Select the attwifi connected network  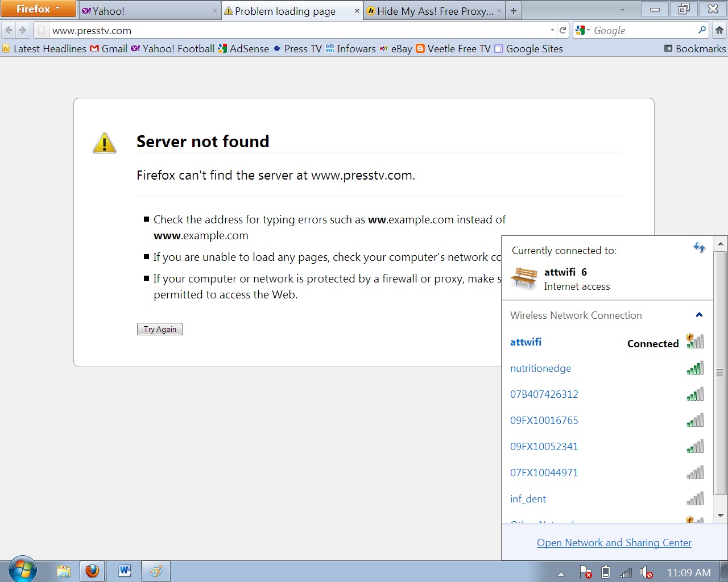click(x=607, y=342)
